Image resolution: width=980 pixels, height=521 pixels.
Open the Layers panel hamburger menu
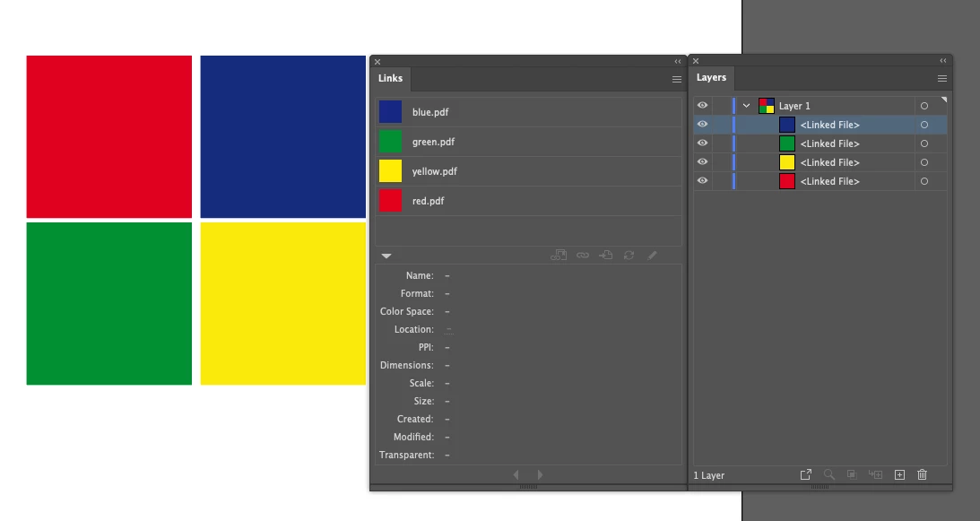[941, 79]
